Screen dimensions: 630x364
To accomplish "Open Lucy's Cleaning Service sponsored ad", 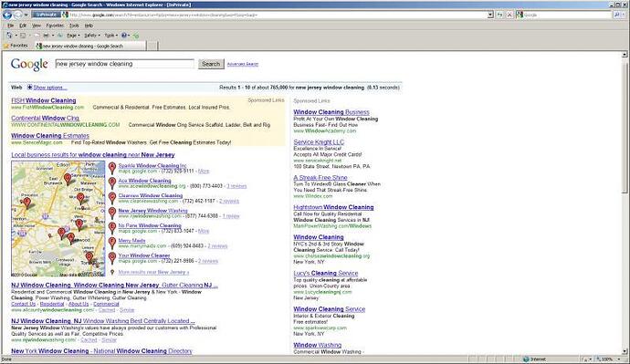I will (325, 273).
